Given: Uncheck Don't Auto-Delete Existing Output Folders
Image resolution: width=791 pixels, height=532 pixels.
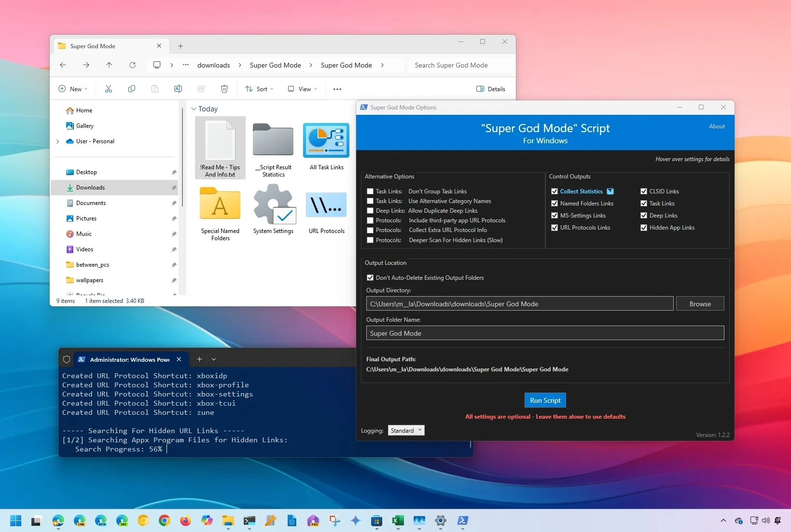Looking at the screenshot, I should click(370, 278).
